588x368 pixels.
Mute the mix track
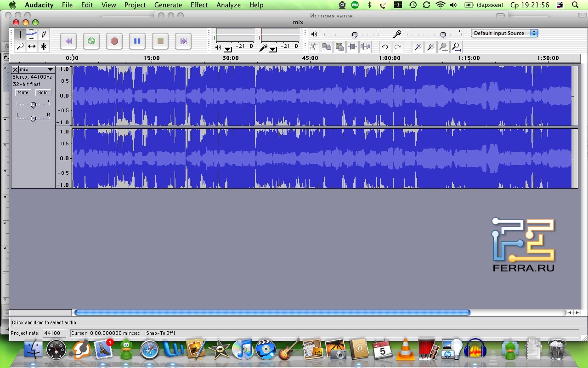(x=23, y=92)
